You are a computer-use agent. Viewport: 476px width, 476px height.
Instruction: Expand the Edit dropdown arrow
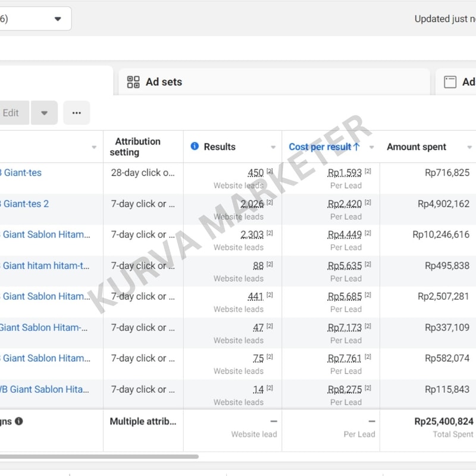[44, 113]
